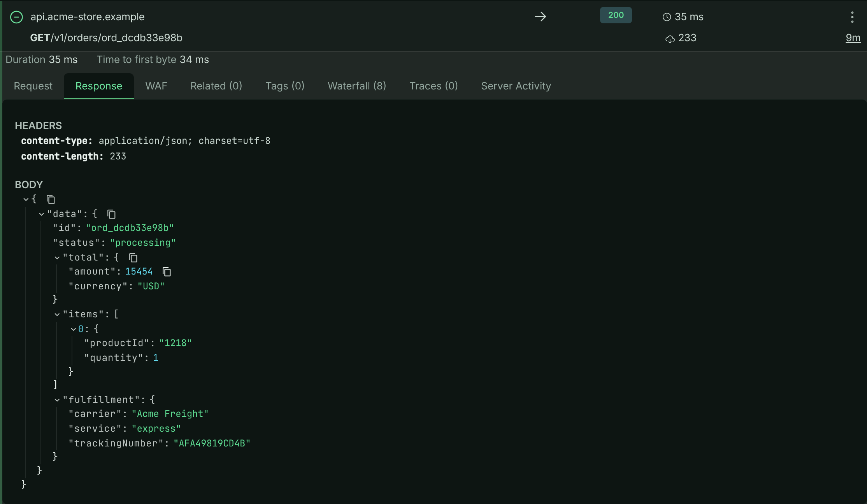Click the clock icon beside 35 ms
Image resolution: width=867 pixels, height=504 pixels.
(x=667, y=17)
